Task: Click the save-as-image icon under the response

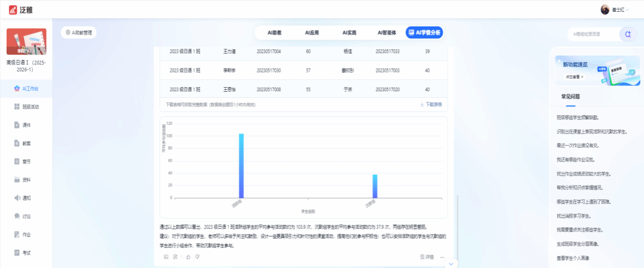Action: [166, 257]
